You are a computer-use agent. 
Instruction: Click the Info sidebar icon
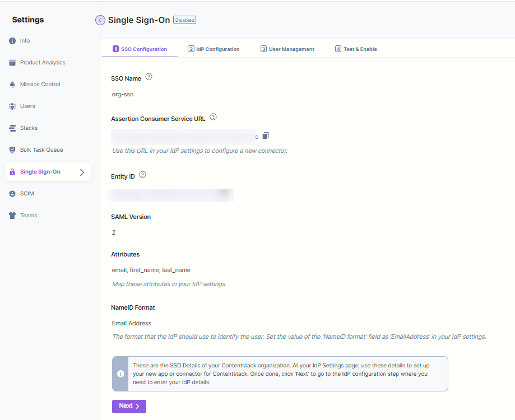pyautogui.click(x=12, y=41)
